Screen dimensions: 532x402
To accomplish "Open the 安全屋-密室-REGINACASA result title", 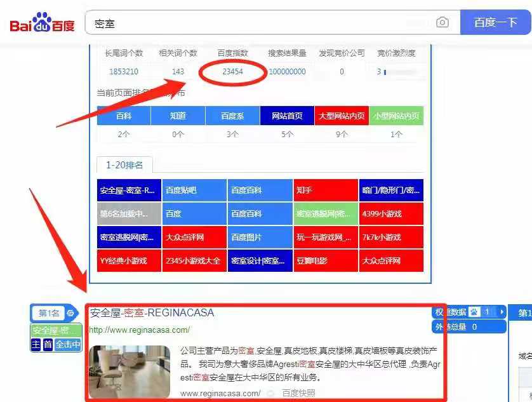I will tap(152, 312).
